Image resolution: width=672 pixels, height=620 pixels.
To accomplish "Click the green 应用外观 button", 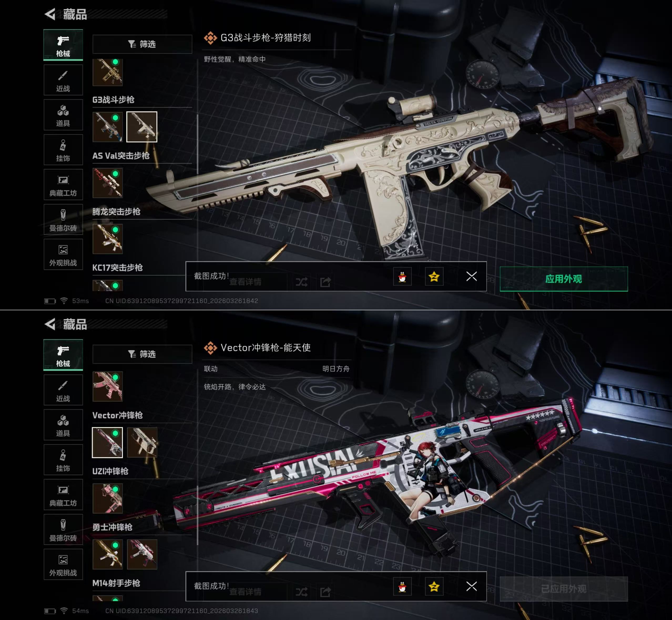I will tap(564, 279).
